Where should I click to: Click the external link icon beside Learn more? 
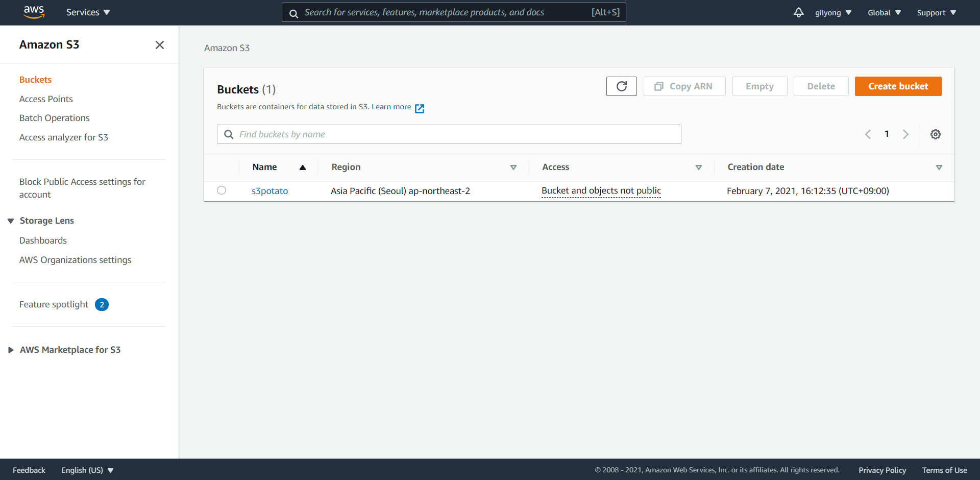(420, 108)
